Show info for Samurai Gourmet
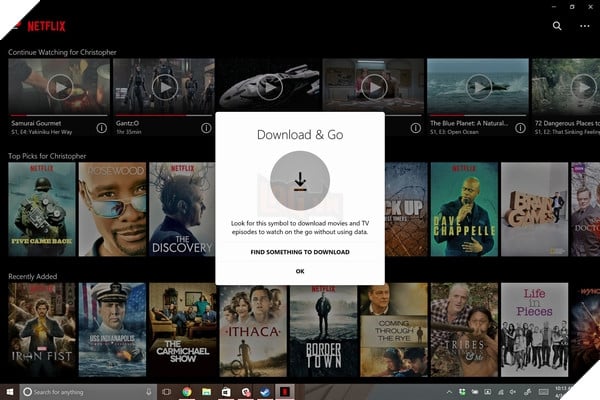Screen dimensions: 600x400 (101, 128)
